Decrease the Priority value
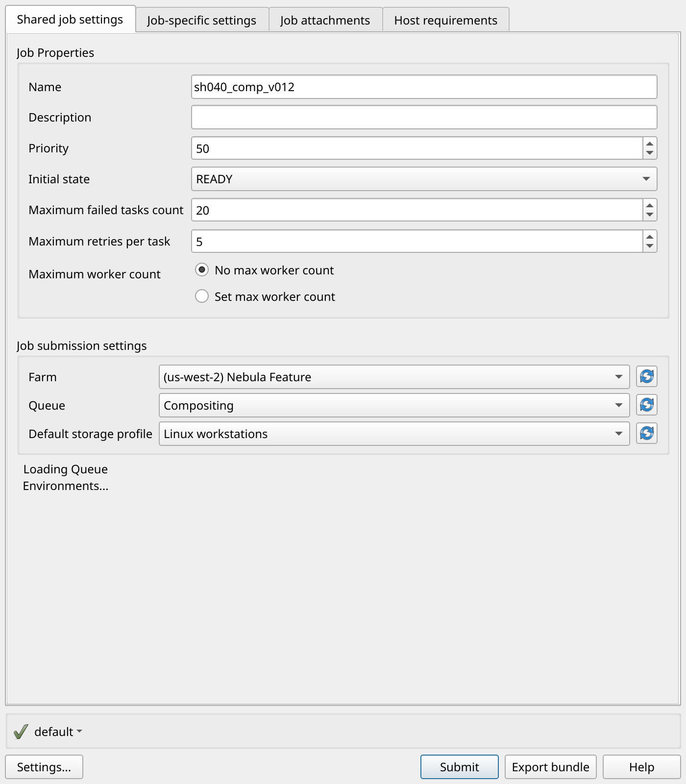The height and width of the screenshot is (784, 686). point(650,153)
